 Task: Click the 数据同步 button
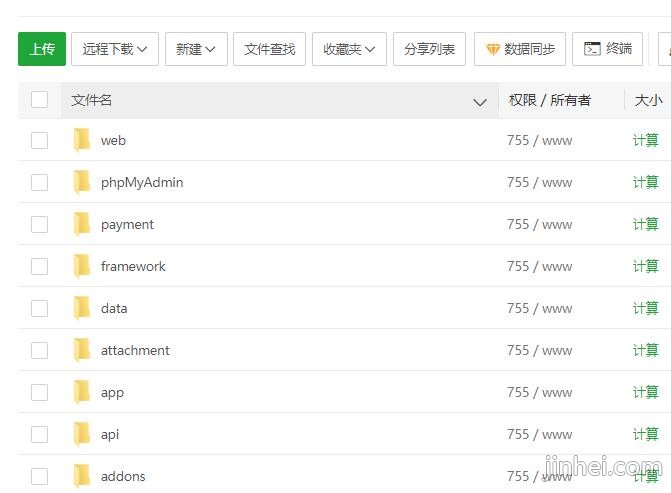tap(520, 49)
